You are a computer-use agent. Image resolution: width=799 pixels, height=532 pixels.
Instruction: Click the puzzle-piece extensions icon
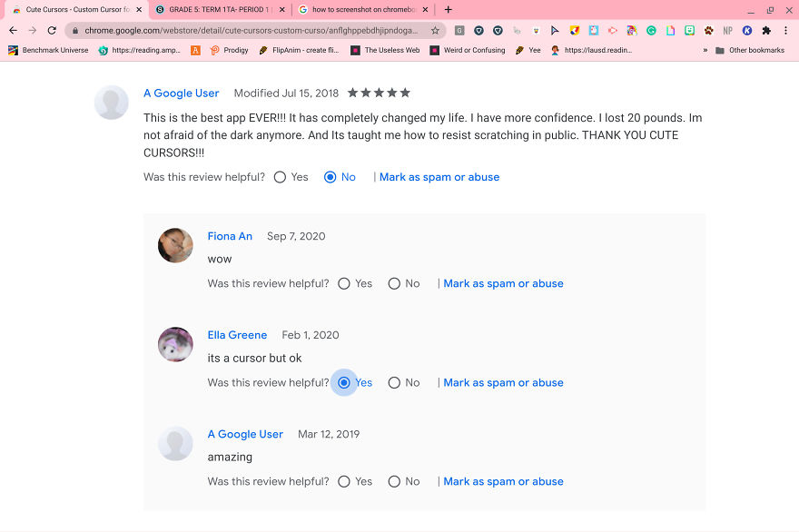[765, 30]
